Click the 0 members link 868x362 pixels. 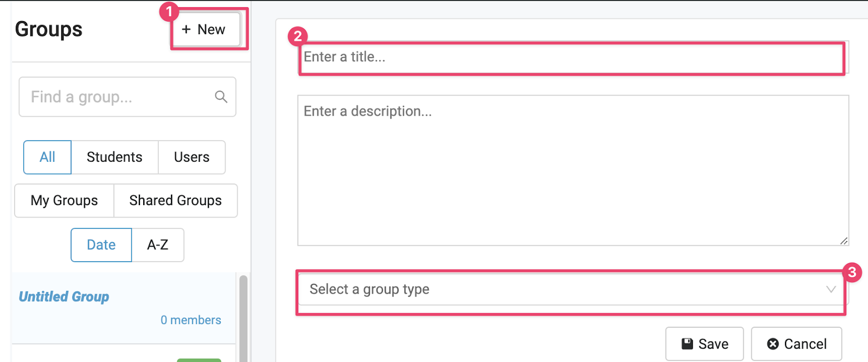pyautogui.click(x=190, y=320)
